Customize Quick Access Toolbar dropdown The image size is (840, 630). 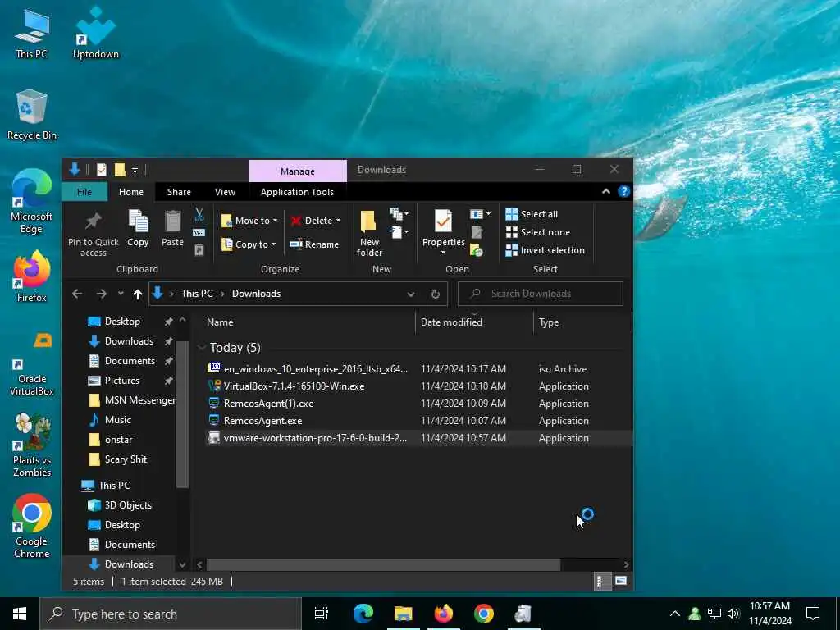(x=135, y=171)
